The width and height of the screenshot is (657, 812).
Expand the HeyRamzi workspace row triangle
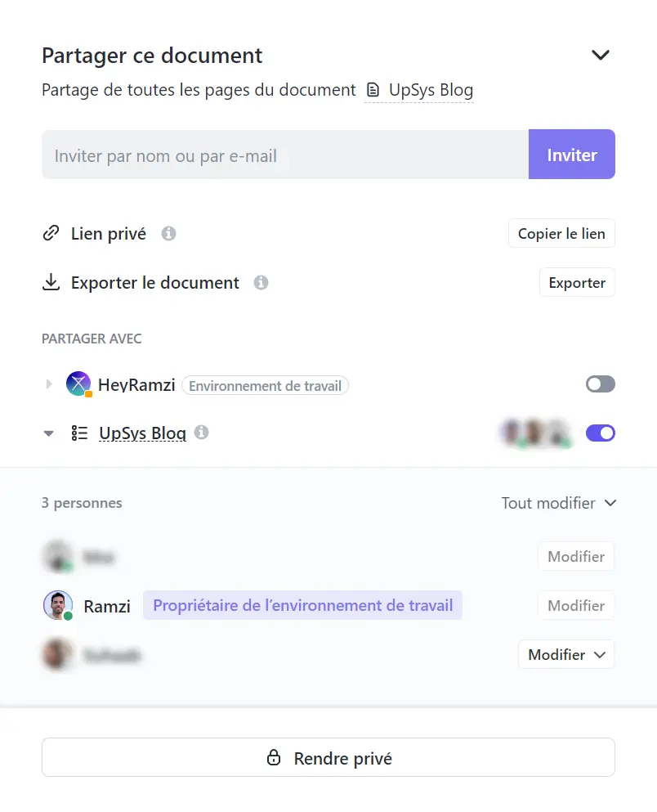tap(49, 384)
